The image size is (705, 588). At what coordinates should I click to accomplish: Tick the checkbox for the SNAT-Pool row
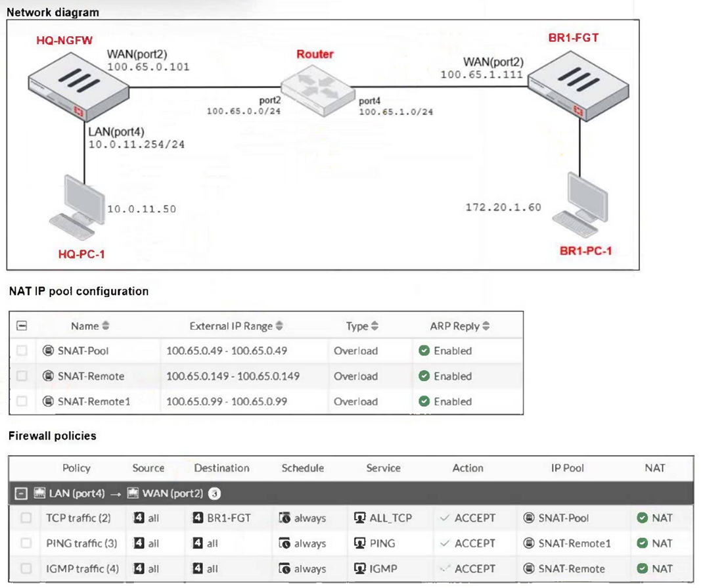point(22,351)
